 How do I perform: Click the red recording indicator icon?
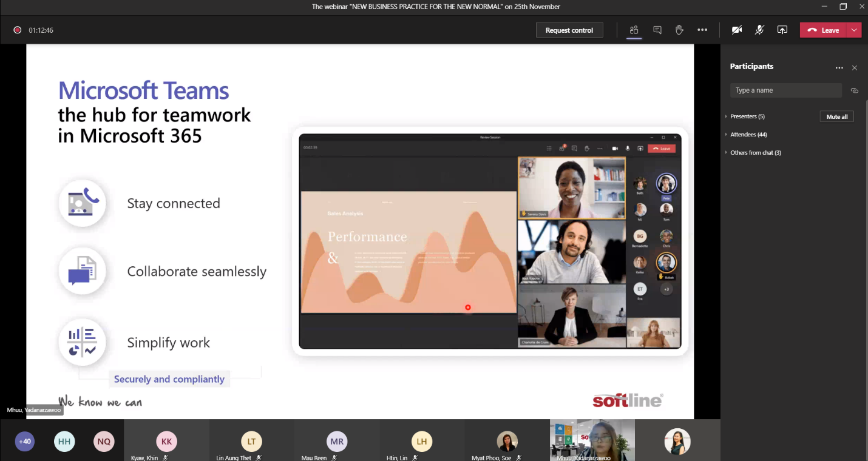coord(18,30)
